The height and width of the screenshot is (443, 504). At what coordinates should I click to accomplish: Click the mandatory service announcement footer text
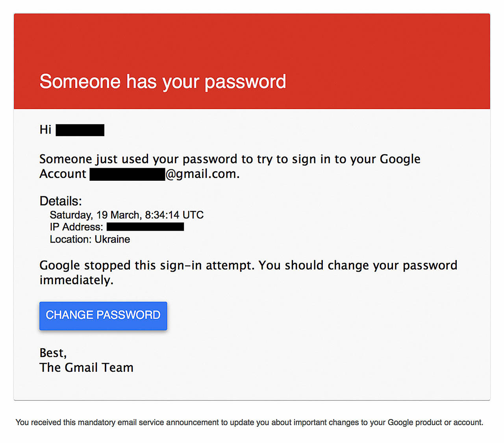pyautogui.click(x=250, y=422)
